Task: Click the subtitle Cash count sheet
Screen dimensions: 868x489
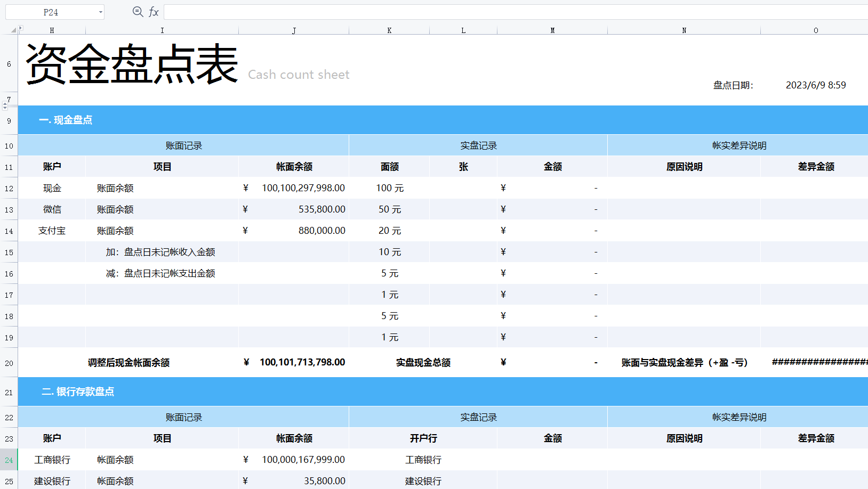Action: 299,75
